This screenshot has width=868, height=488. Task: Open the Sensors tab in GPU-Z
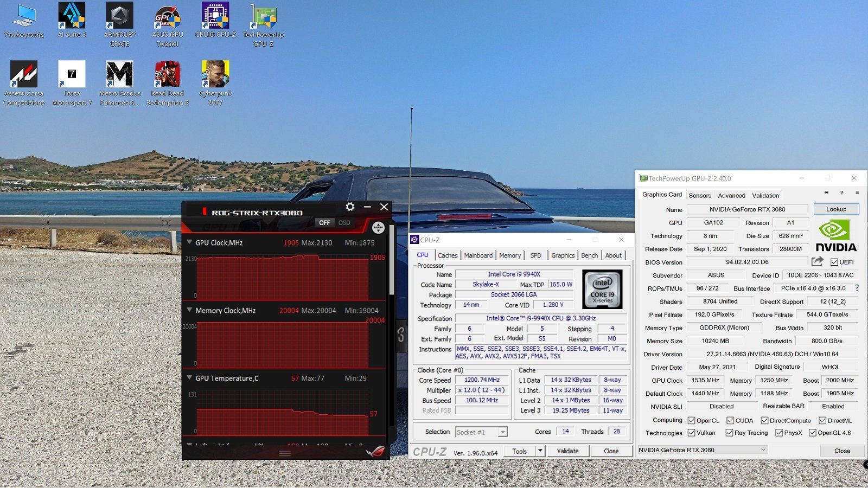click(700, 196)
